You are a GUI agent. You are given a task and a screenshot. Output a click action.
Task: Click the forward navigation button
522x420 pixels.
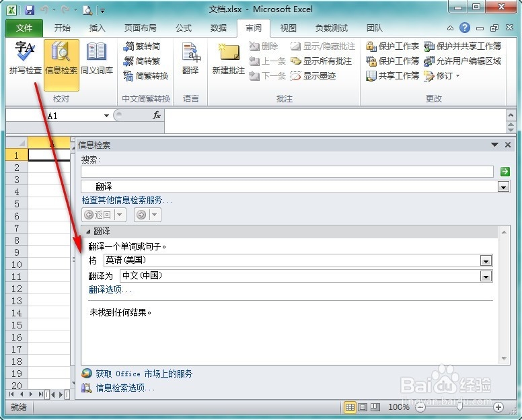[x=141, y=215]
